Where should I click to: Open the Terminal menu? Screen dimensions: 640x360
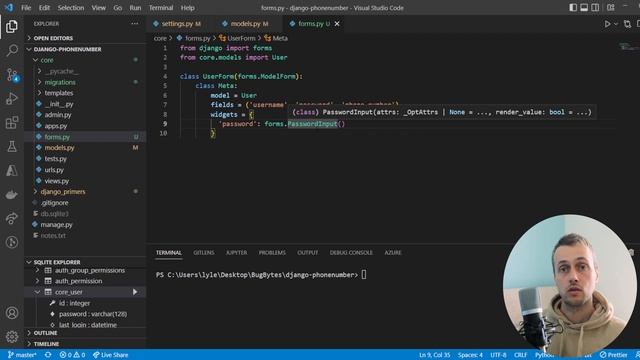(161, 8)
